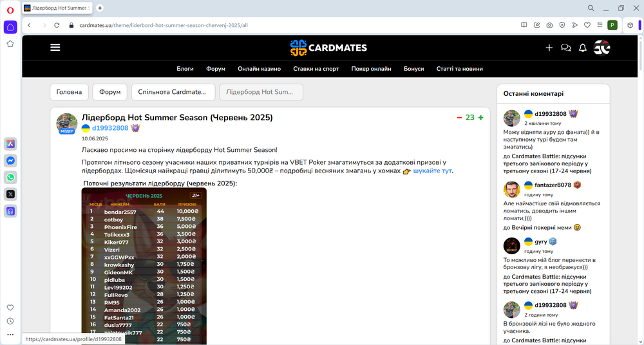Open the Cardmates Battle link under gyry's comment

tap(548, 284)
